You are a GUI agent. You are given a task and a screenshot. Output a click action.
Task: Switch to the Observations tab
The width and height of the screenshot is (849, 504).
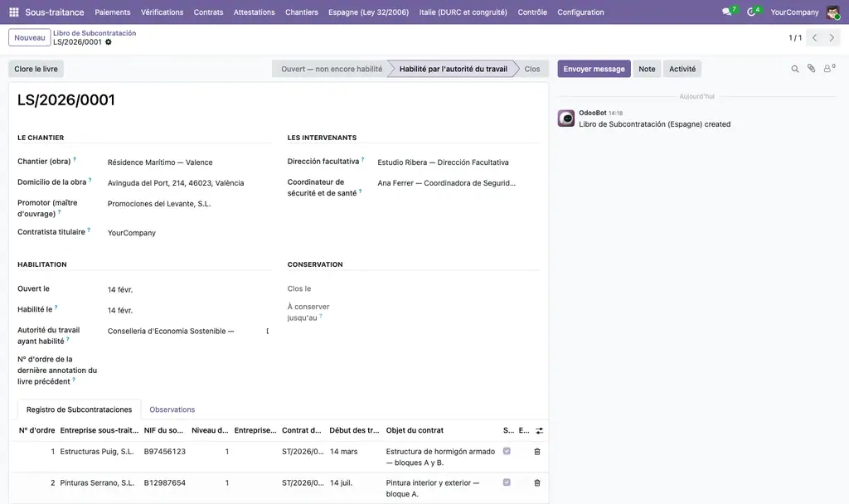pos(172,409)
